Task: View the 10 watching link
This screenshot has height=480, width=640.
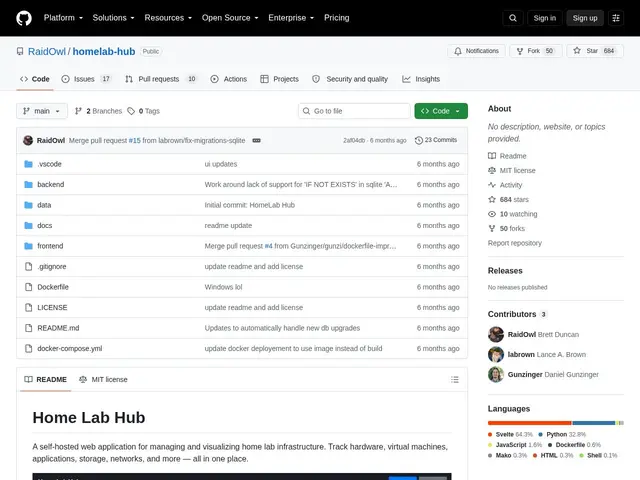Action: pos(513,214)
